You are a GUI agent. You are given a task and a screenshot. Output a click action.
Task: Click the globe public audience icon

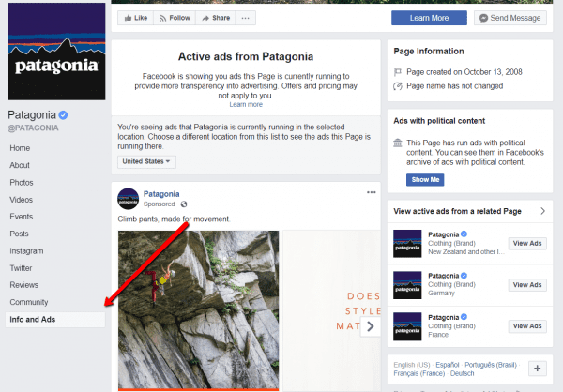(184, 204)
